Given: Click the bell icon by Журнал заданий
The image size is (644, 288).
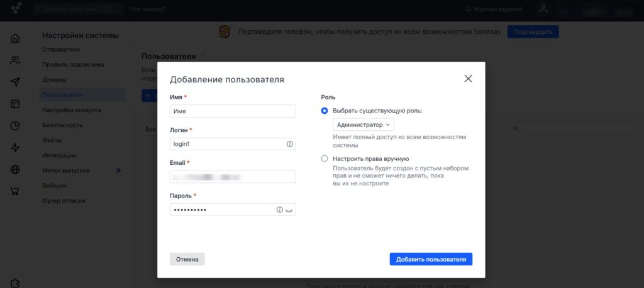Looking at the screenshot, I should tap(468, 9).
